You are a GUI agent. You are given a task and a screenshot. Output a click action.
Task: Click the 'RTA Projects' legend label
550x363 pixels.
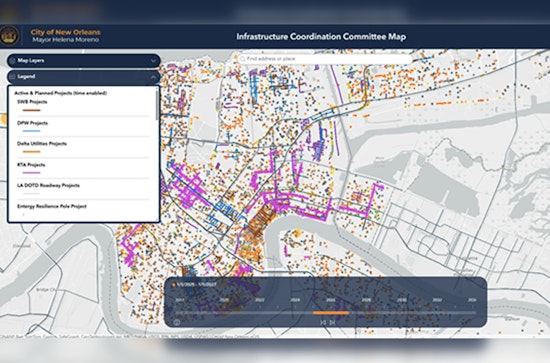point(31,164)
